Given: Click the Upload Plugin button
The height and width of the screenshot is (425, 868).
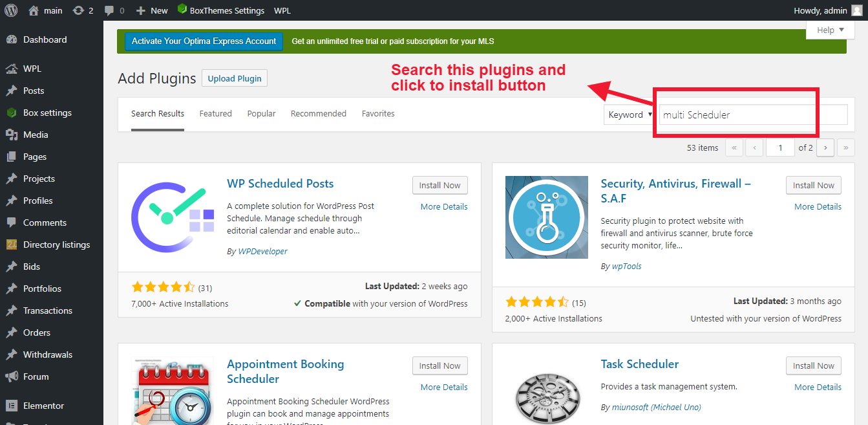Looking at the screenshot, I should click(235, 78).
